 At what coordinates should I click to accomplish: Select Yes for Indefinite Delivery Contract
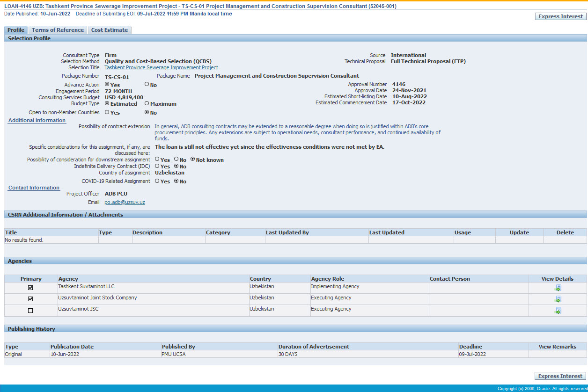coord(157,166)
